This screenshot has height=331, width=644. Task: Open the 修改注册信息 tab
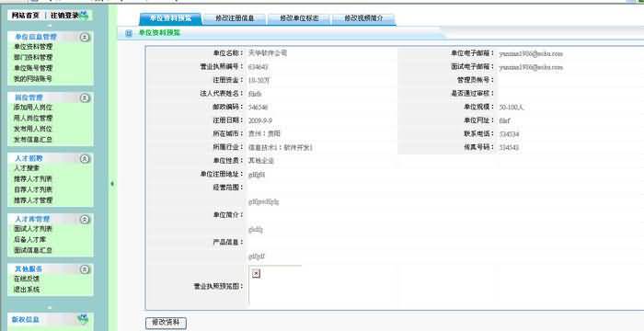coord(235,18)
